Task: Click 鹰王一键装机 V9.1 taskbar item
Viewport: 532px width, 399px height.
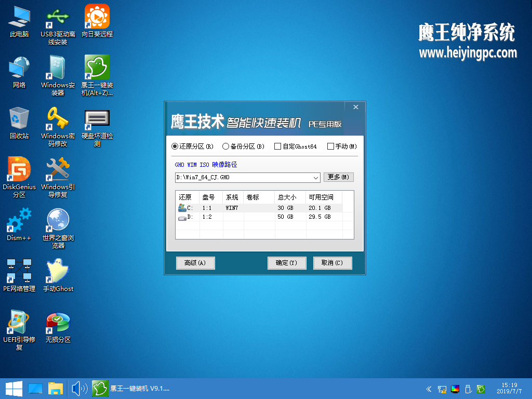Action: pos(131,389)
